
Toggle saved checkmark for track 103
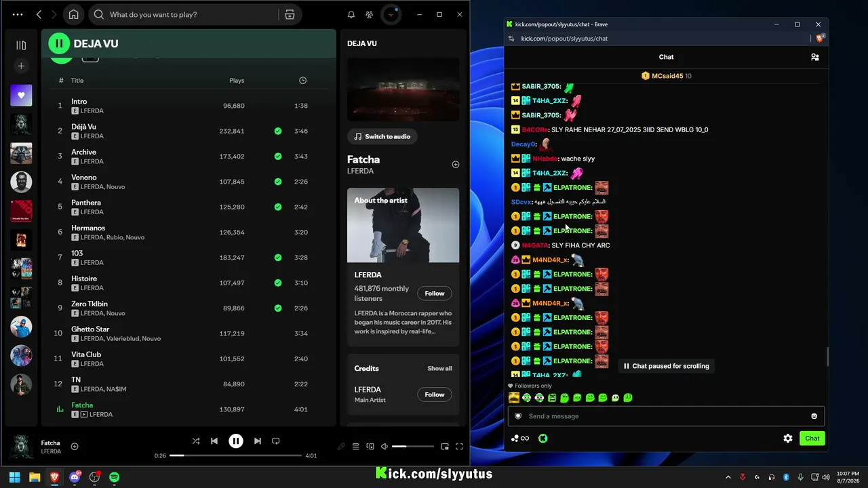[x=278, y=258]
